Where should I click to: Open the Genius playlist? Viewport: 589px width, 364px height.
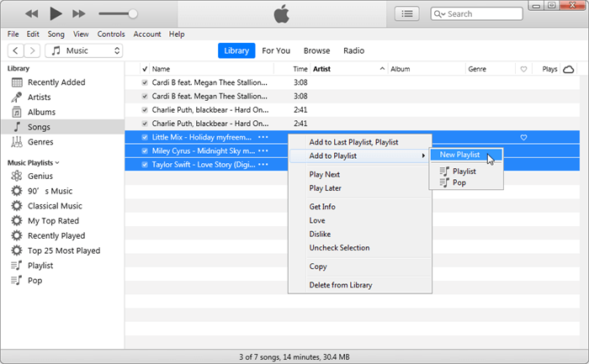coord(62,176)
